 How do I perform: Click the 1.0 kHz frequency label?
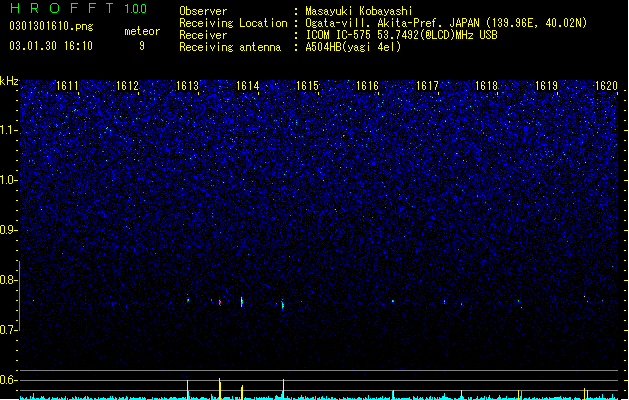9,180
